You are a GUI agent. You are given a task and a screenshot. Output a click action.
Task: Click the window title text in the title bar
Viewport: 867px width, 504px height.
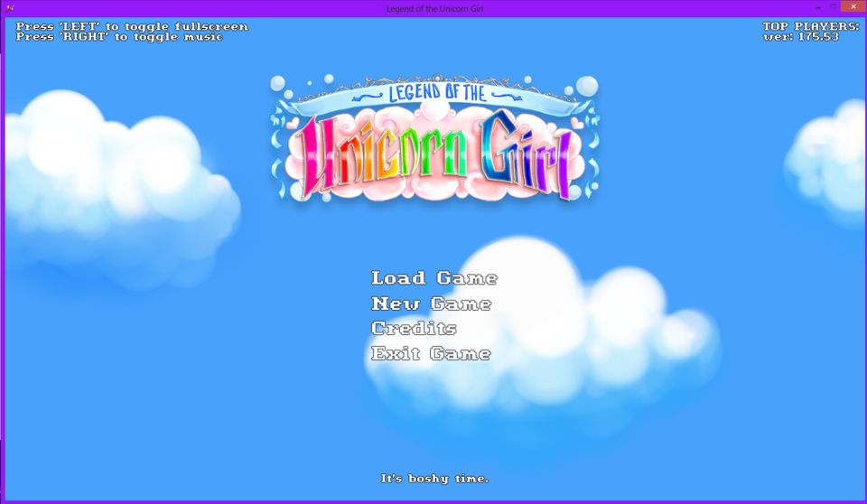tap(433, 8)
